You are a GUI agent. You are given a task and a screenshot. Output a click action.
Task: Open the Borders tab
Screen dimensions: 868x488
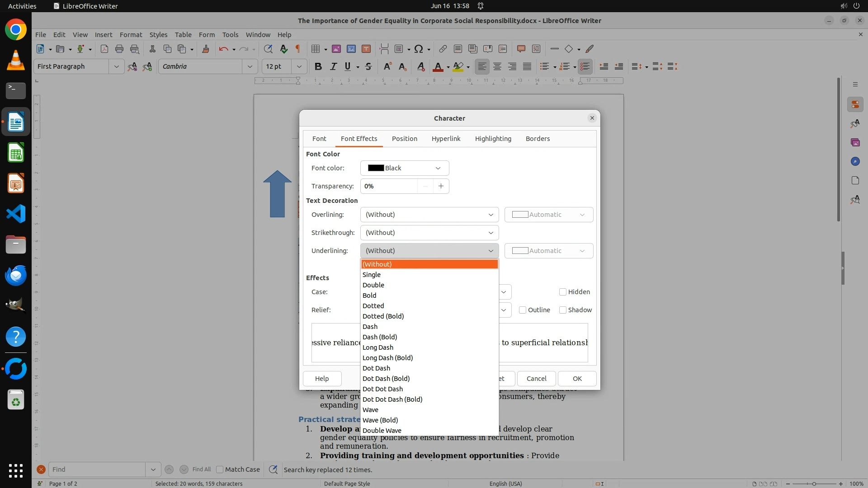(538, 139)
